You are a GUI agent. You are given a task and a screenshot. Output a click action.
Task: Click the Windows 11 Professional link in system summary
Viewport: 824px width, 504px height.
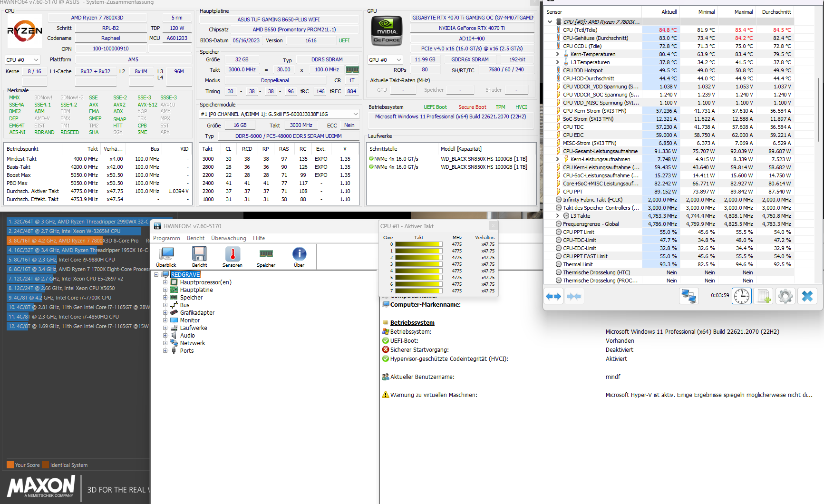click(x=450, y=116)
